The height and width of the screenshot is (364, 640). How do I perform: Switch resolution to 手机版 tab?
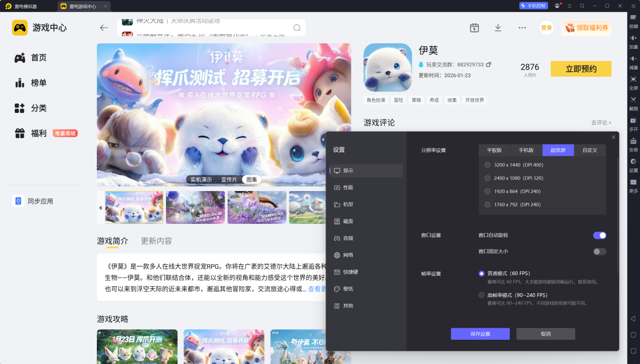click(526, 150)
